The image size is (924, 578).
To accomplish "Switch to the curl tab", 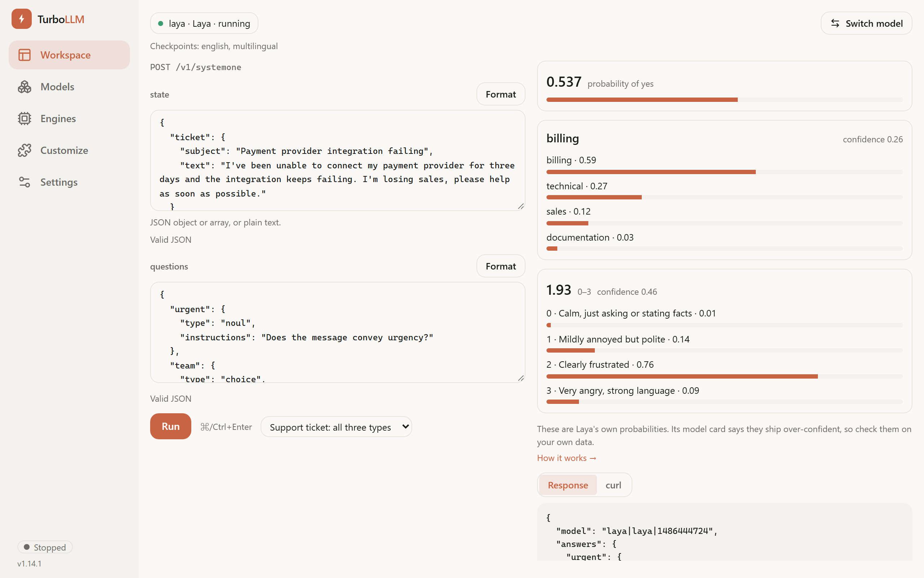I will [x=613, y=485].
